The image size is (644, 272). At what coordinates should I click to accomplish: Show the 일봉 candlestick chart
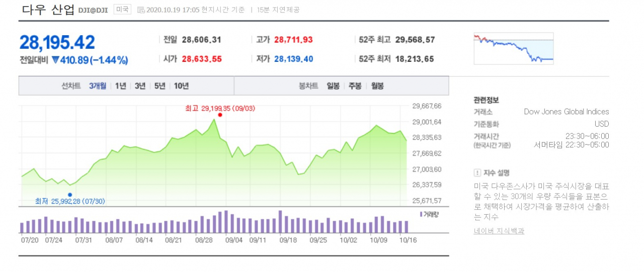(333, 86)
